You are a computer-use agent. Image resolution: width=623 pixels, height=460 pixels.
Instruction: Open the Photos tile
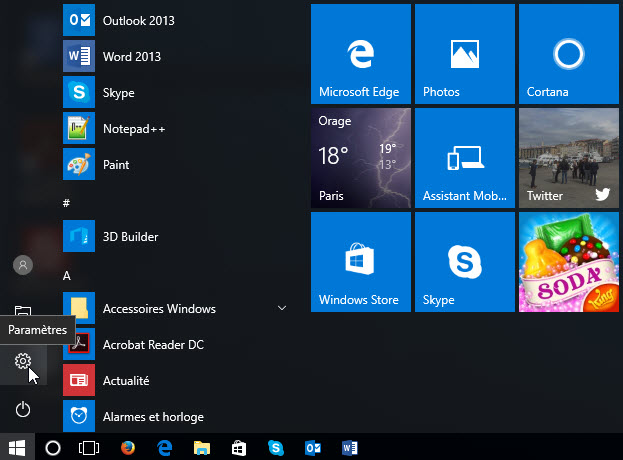(465, 54)
